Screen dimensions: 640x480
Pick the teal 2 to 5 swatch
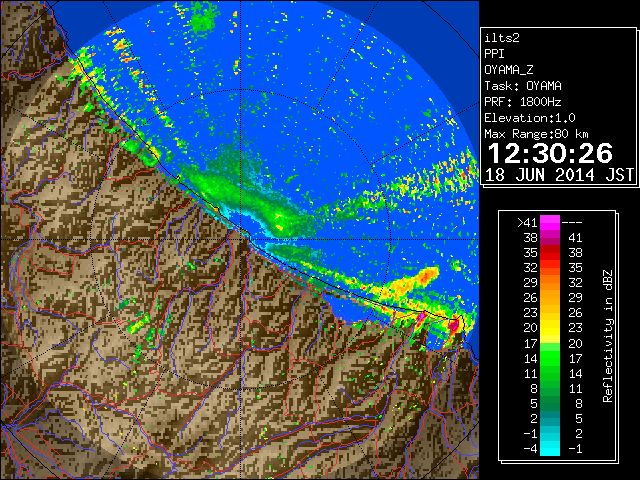click(550, 419)
